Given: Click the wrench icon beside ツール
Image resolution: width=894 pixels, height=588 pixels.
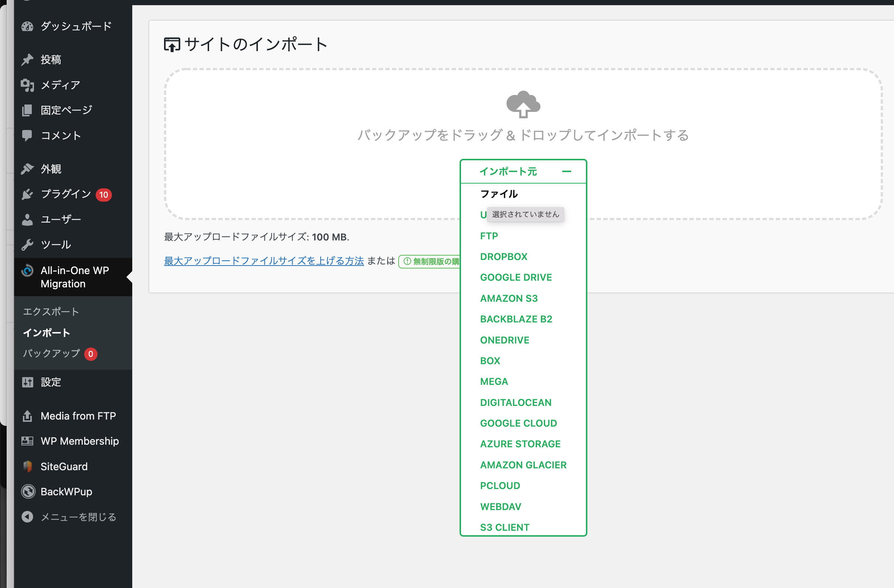Looking at the screenshot, I should click(27, 245).
